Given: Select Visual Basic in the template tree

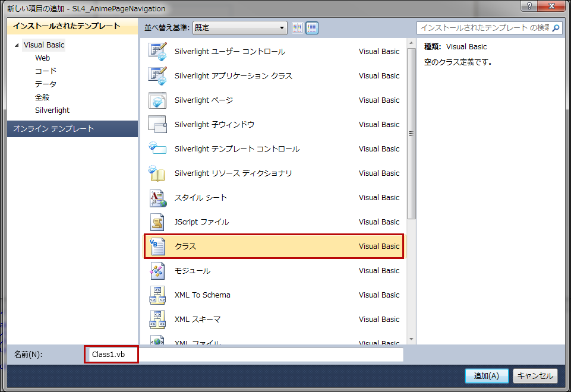Looking at the screenshot, I should click(44, 45).
